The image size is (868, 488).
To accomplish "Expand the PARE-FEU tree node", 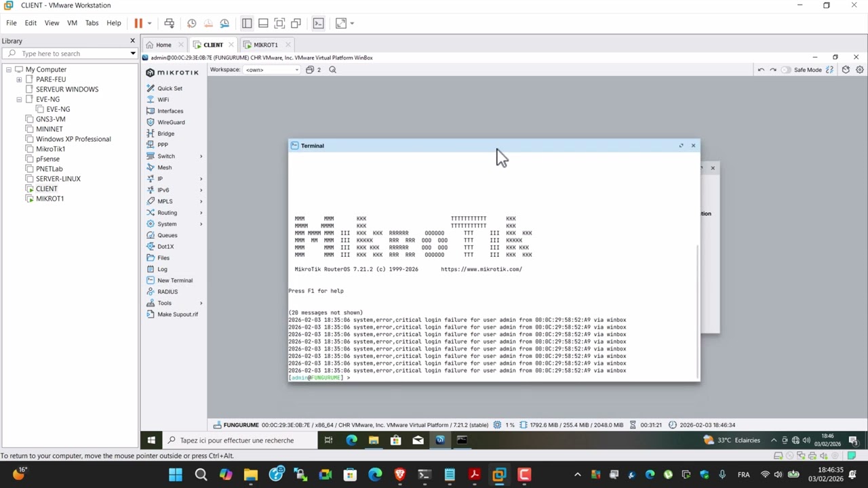I will [19, 79].
